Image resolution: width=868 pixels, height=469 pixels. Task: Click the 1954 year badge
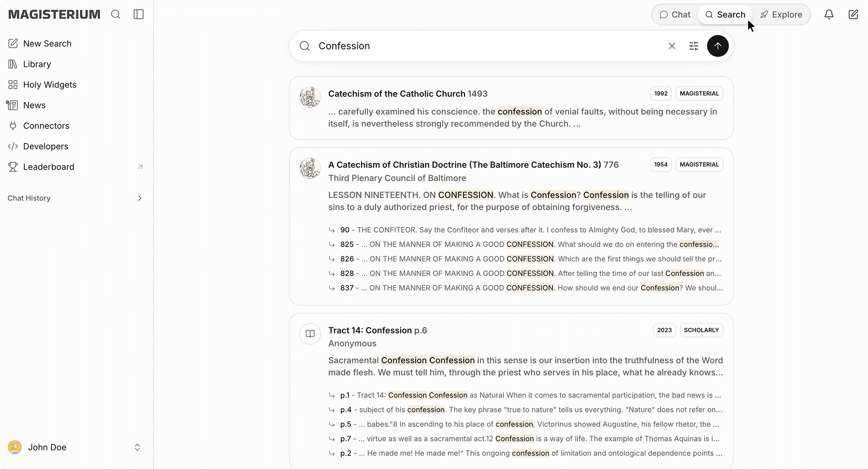[x=661, y=165]
